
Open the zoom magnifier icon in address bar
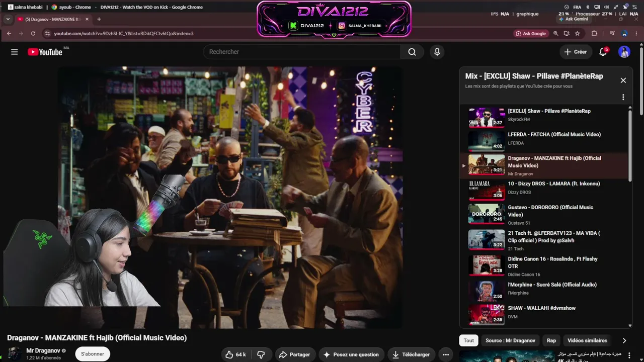tap(555, 33)
